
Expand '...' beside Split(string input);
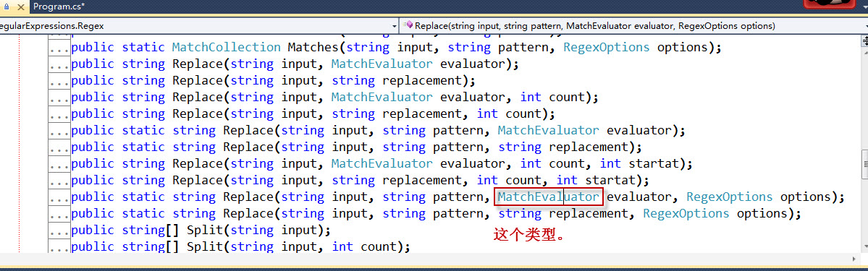pos(59,230)
